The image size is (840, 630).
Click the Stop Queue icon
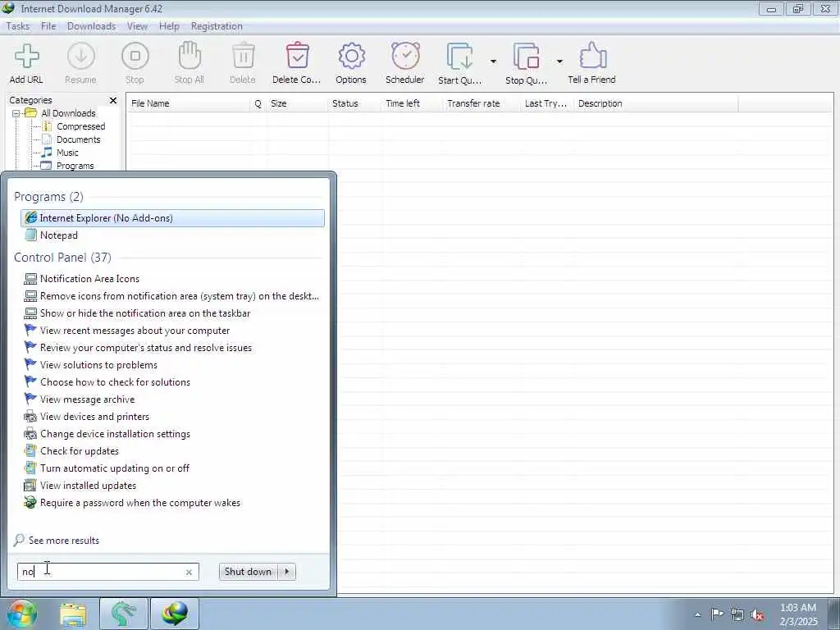(x=526, y=57)
